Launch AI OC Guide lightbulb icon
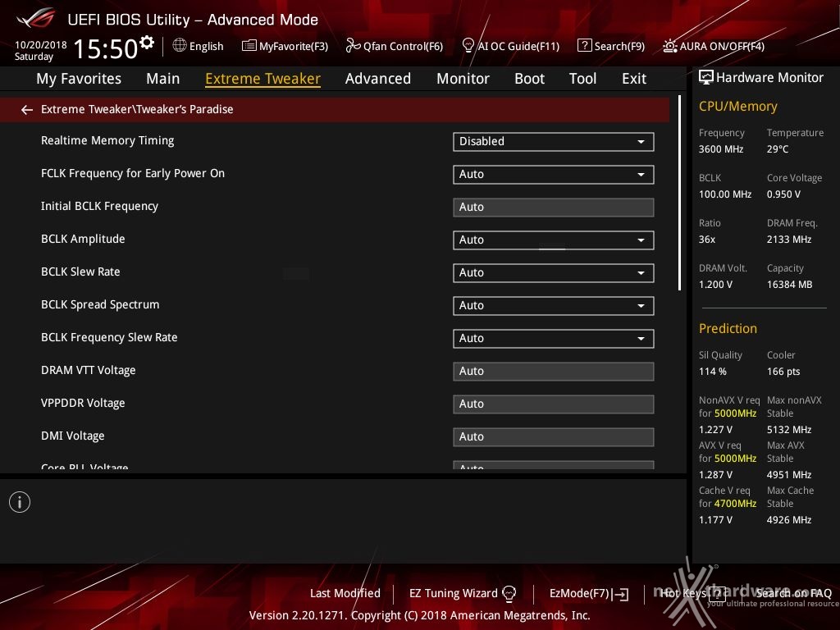The image size is (840, 630). tap(468, 46)
